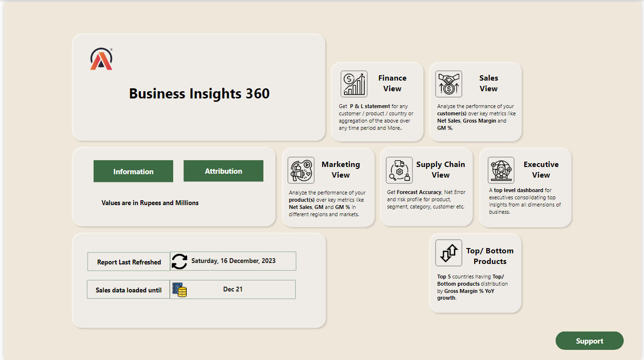Click the company logo icon
The width and height of the screenshot is (644, 360).
pyautogui.click(x=101, y=59)
